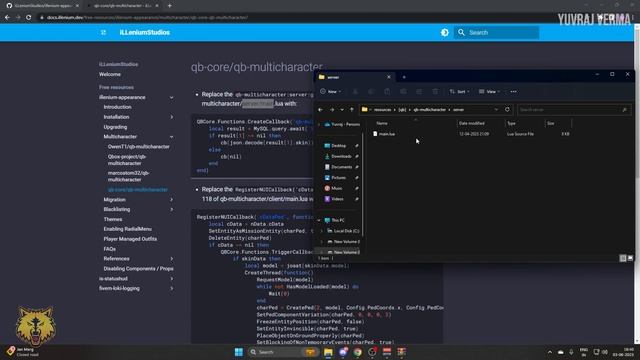
Task: Select the '[qb]' breadcrumb in address bar
Action: click(x=402, y=109)
